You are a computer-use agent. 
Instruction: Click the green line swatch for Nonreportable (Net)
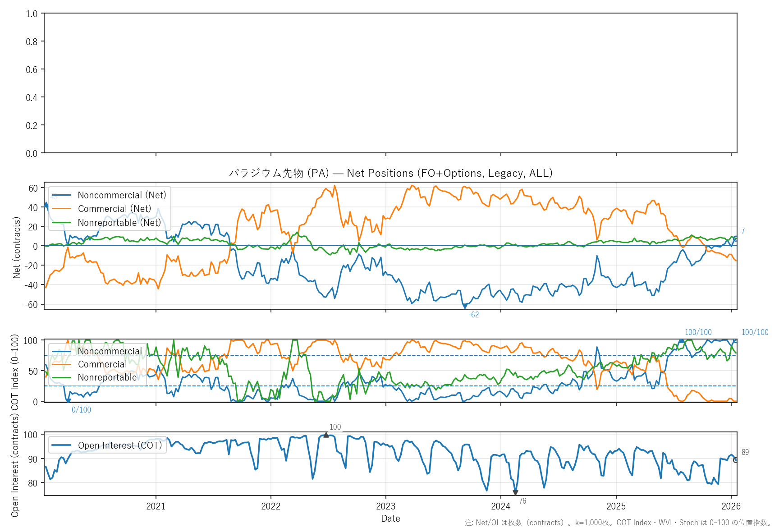pyautogui.click(x=61, y=223)
